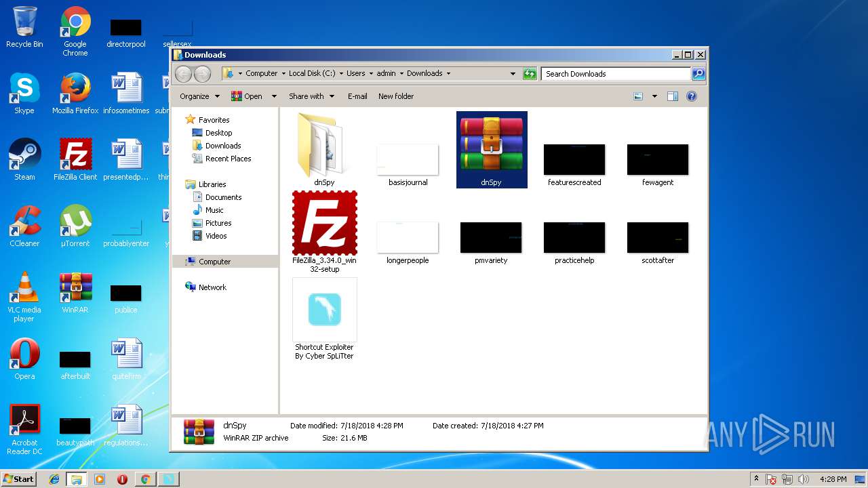Select the pmvariety file
Viewport: 868px width, 488px height.
click(x=491, y=243)
